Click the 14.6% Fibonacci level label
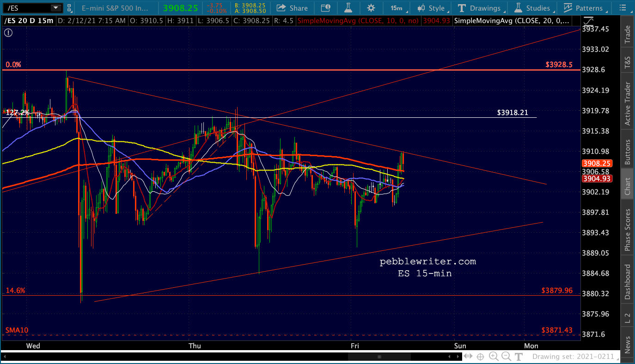This screenshot has height=364, width=635. point(15,291)
